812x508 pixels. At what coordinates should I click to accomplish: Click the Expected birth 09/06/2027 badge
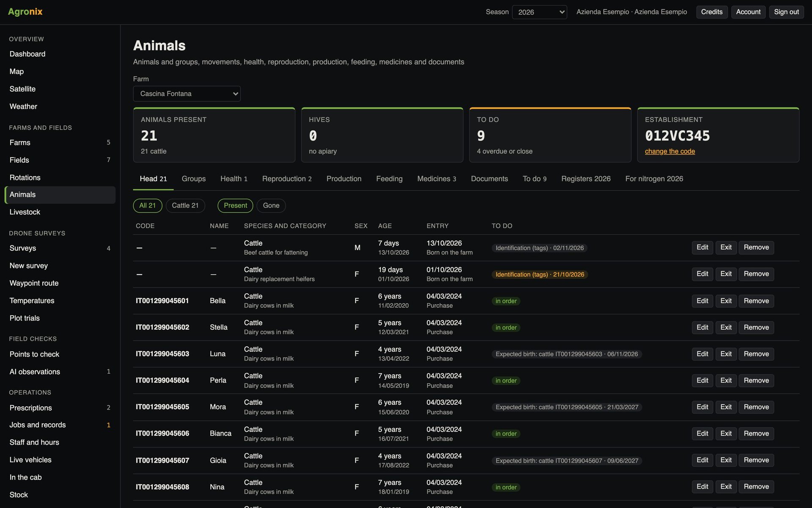click(567, 461)
